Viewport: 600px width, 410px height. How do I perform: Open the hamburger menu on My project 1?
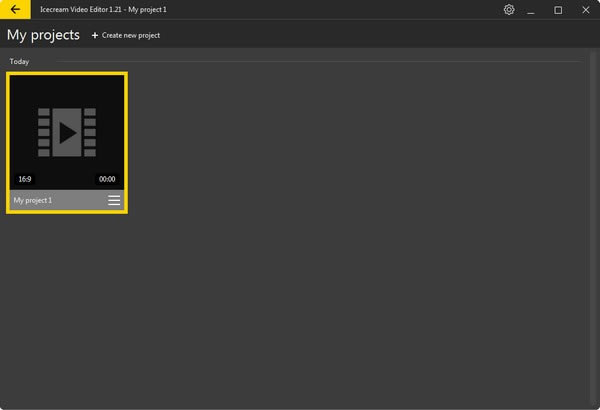pyautogui.click(x=114, y=201)
